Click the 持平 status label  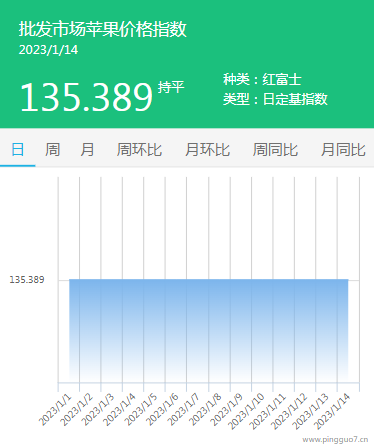[x=171, y=87]
